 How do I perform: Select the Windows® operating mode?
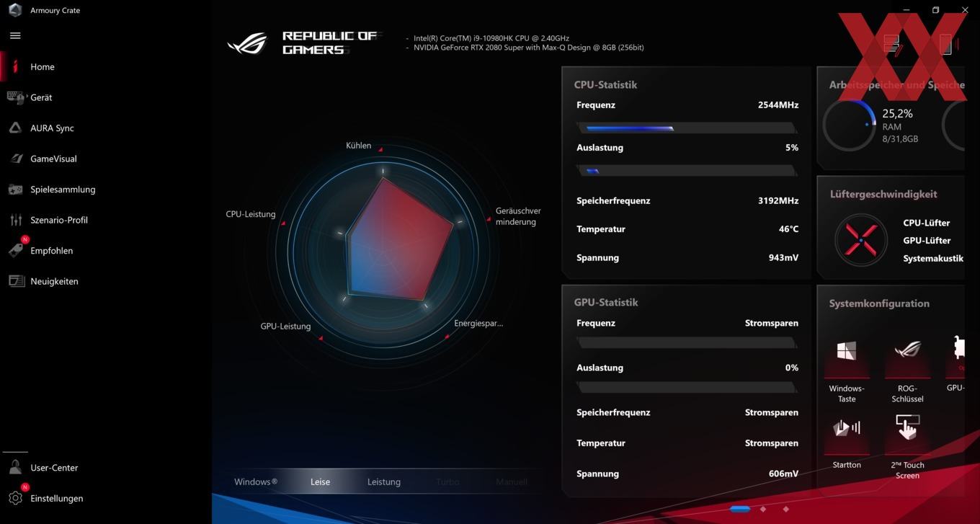(x=256, y=482)
